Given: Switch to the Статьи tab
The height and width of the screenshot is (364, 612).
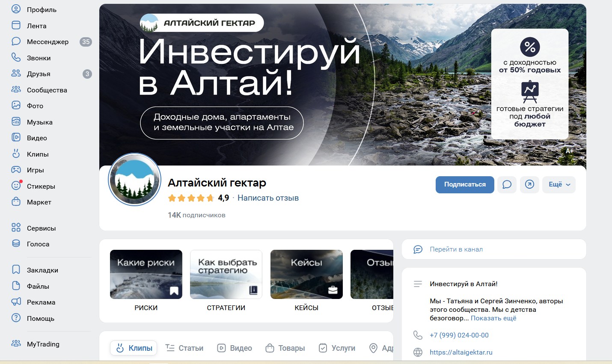Looking at the screenshot, I should click(184, 348).
